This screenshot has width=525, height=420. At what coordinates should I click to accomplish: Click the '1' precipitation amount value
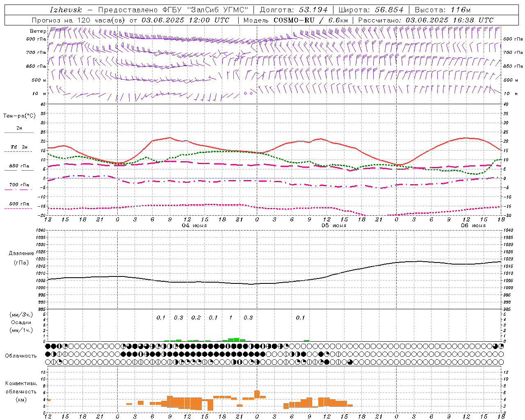point(231,318)
